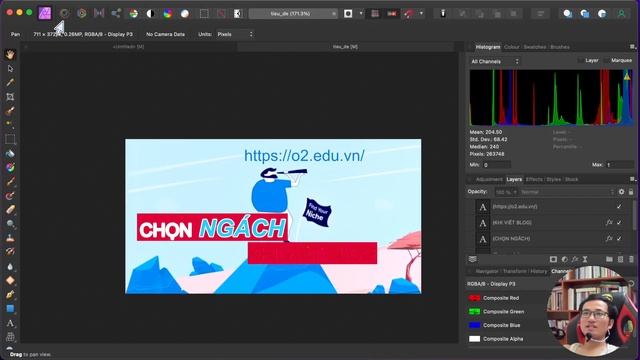Select the Crop tool

coord(10,97)
